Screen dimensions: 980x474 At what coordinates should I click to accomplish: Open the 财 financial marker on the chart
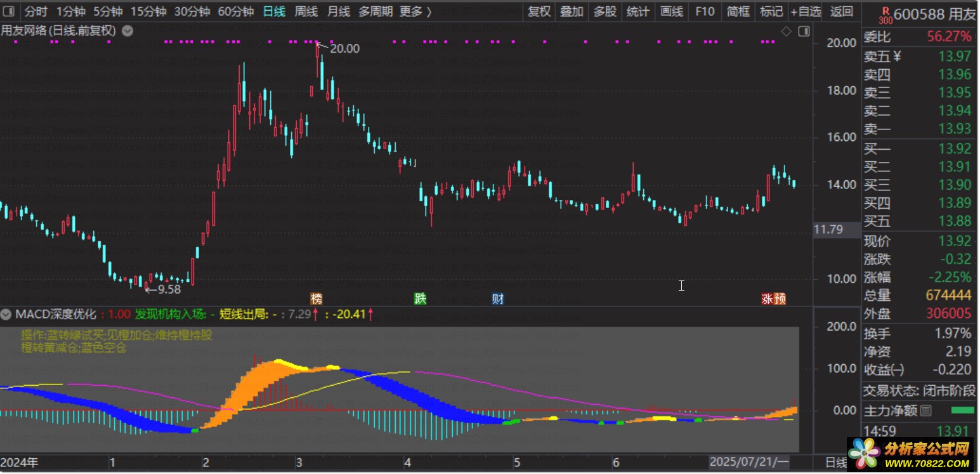pyautogui.click(x=498, y=298)
